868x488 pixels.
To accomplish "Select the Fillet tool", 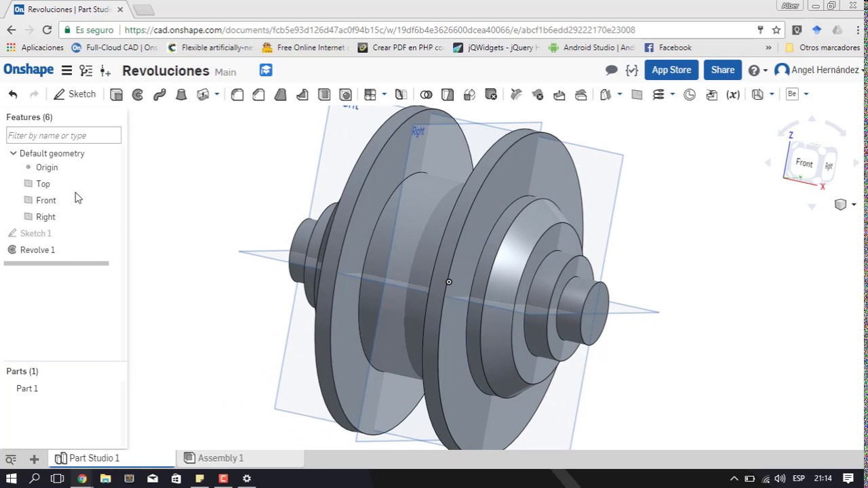I will (x=237, y=95).
